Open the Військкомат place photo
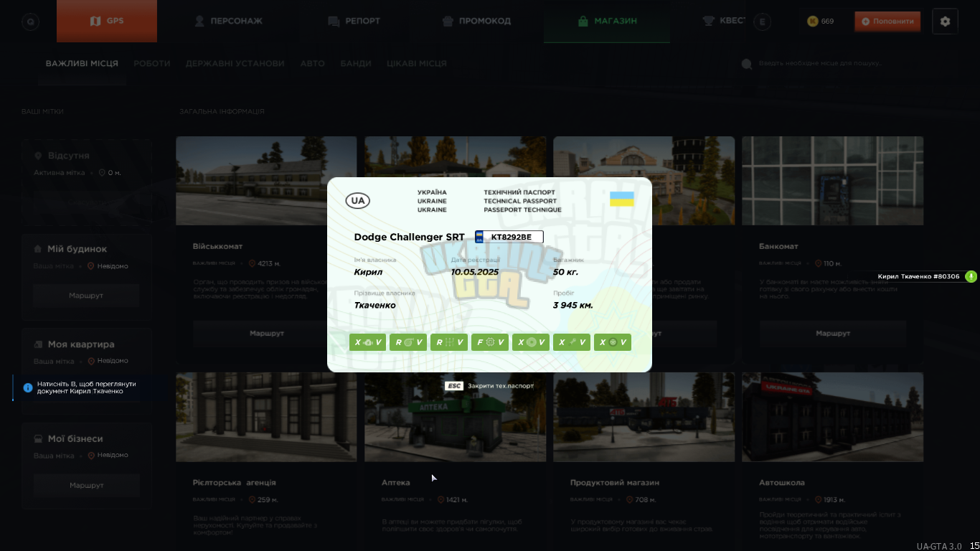The image size is (980, 551). 266,181
